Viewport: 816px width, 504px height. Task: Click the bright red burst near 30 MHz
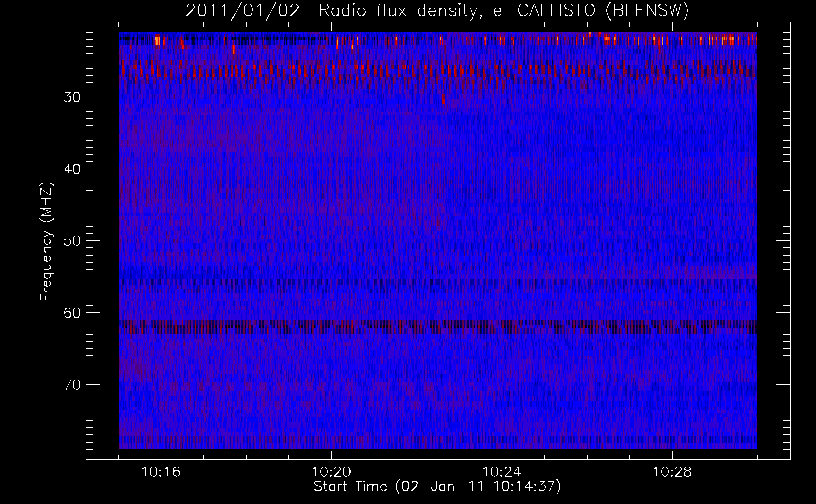[444, 99]
